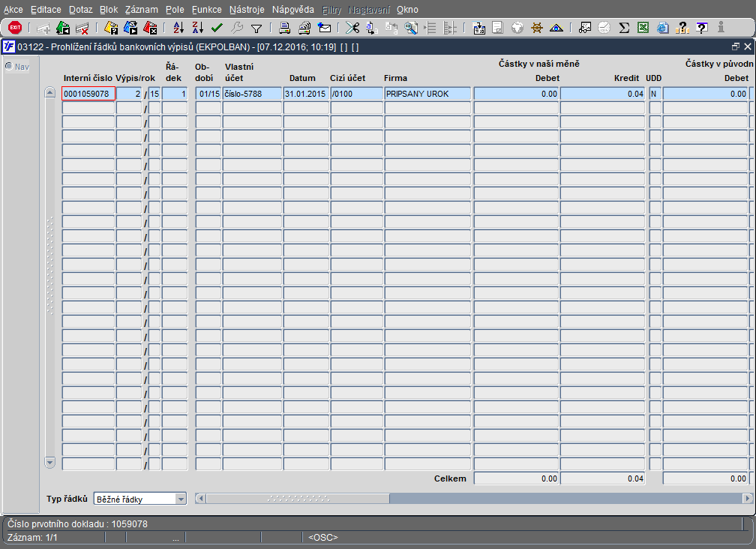Toggle the Nav radio button
The image size is (756, 549).
[9, 66]
